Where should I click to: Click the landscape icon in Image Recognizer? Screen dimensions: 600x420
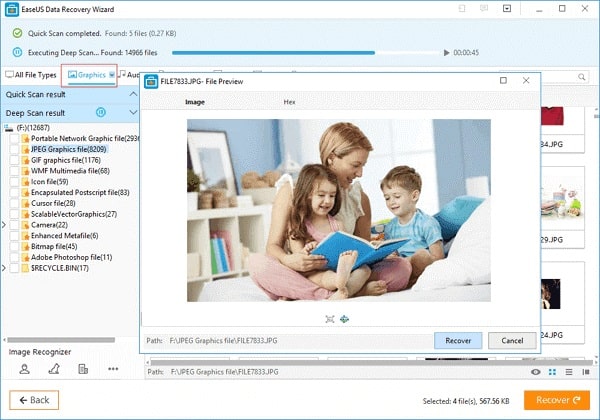point(54,369)
